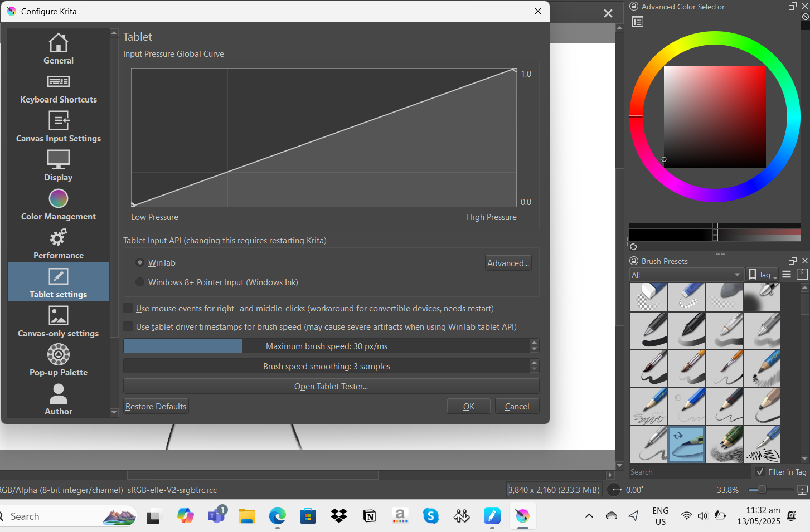Click the high pressure curve endpoint
810x532 pixels.
(515, 70)
